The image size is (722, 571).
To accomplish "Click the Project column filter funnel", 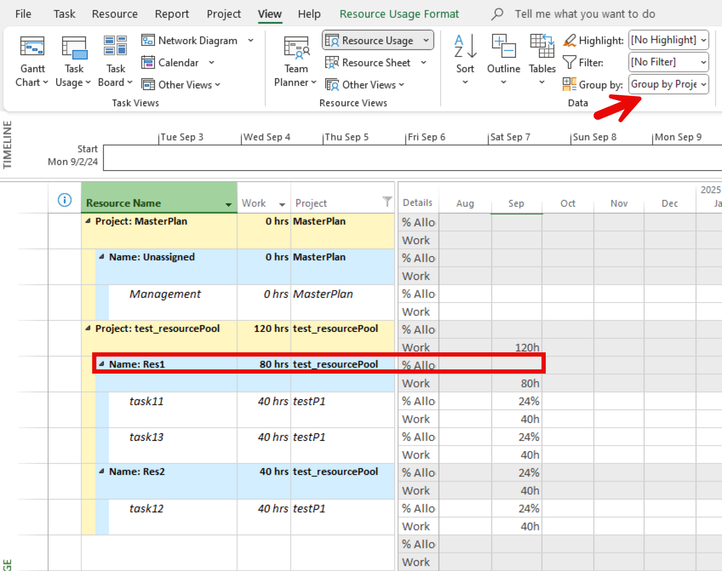I will pyautogui.click(x=387, y=201).
